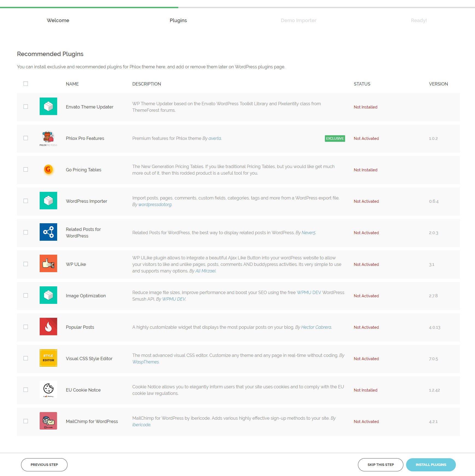Click the DESCRIPTION column header
The width and height of the screenshot is (475, 476).
[x=147, y=84]
